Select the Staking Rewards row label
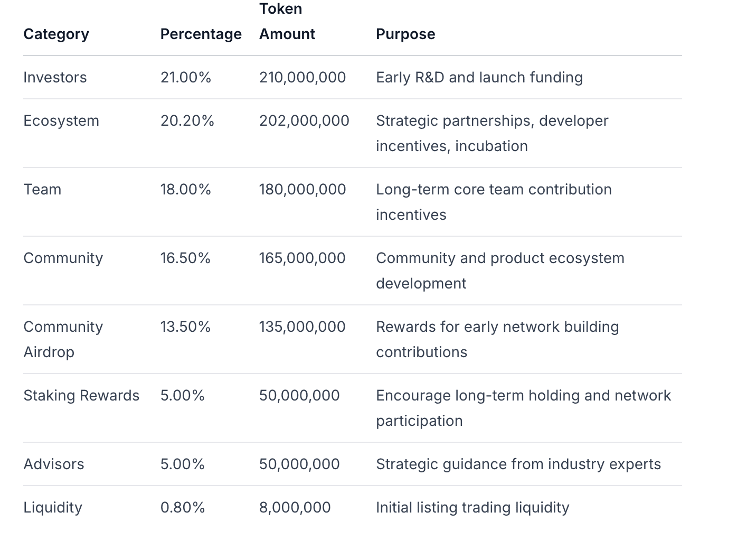 pos(81,395)
